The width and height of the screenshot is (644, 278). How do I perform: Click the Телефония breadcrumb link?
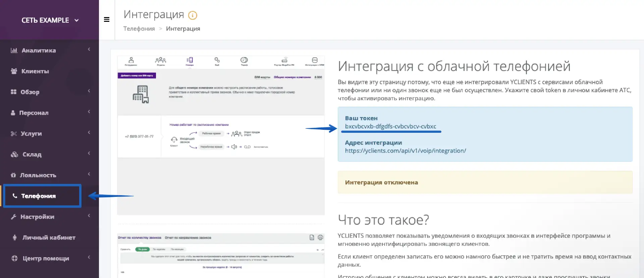pos(139,29)
